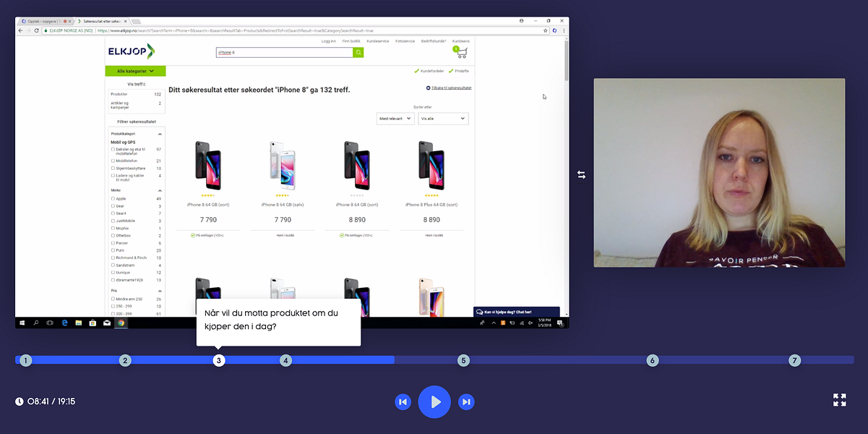Open Task View on the taskbar
Image resolution: width=868 pixels, height=434 pixels.
50,323
